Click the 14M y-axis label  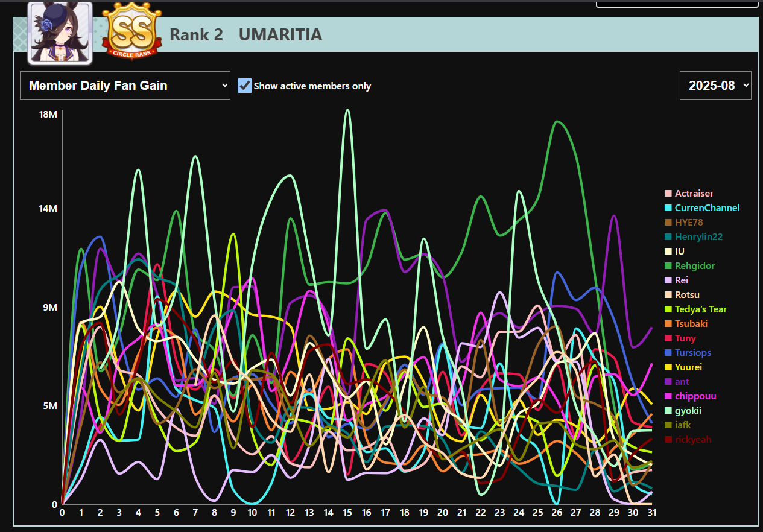coord(48,209)
